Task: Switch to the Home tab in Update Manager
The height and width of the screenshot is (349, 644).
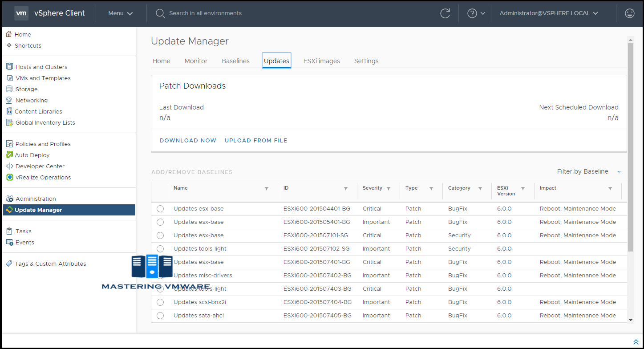Action: pos(162,61)
